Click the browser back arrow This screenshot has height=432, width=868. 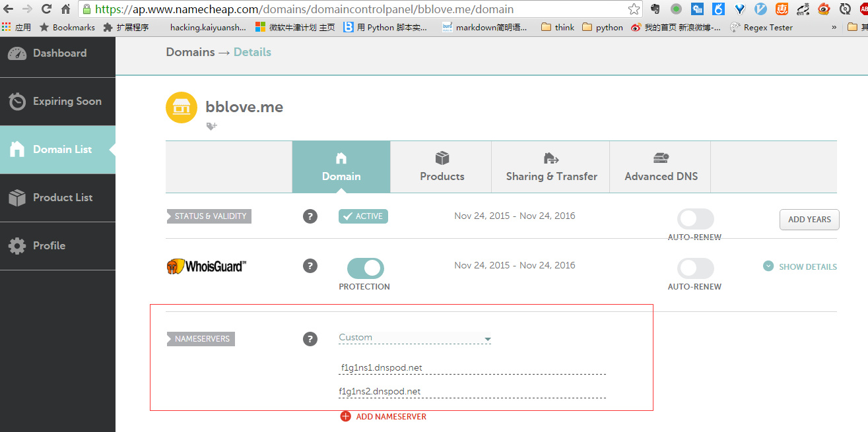tap(9, 9)
